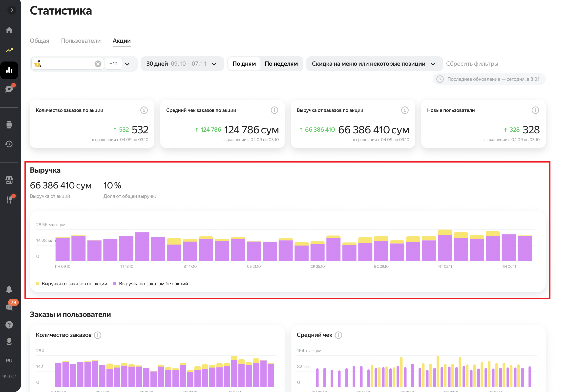This screenshot has height=392, width=568.
Task: Click yellow legend swatch Выручка от заказов по акции
Action: [x=37, y=284]
